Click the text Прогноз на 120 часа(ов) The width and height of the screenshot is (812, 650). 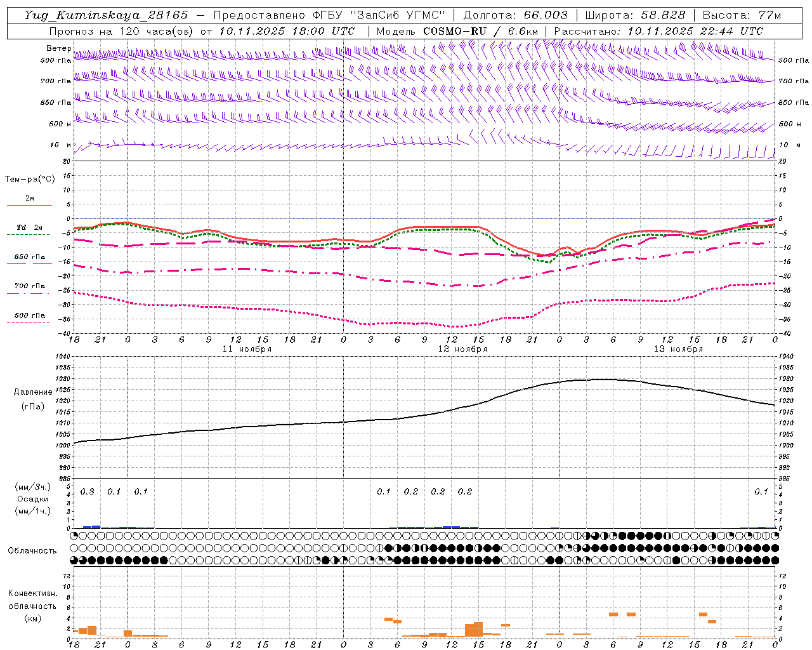click(x=122, y=31)
